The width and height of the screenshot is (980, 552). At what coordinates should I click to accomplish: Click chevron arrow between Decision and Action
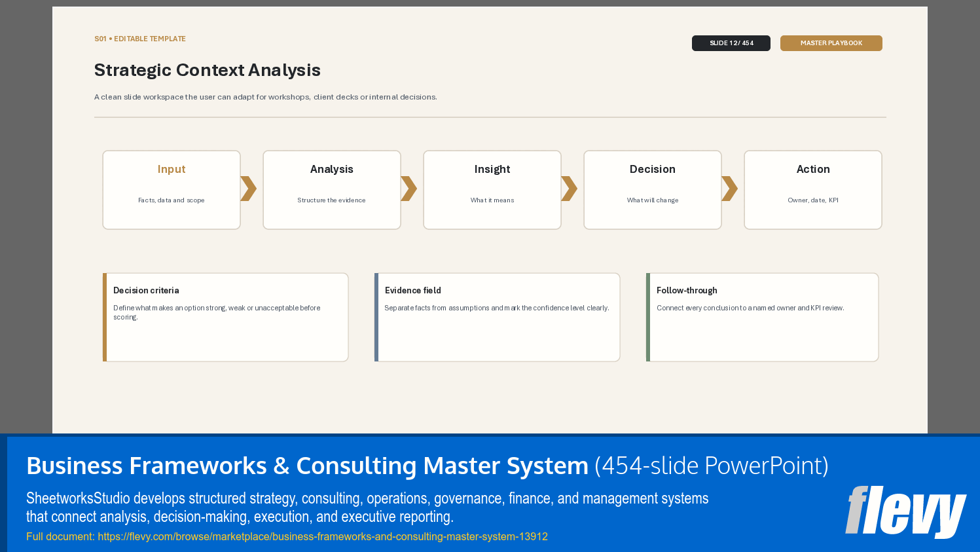tap(730, 189)
